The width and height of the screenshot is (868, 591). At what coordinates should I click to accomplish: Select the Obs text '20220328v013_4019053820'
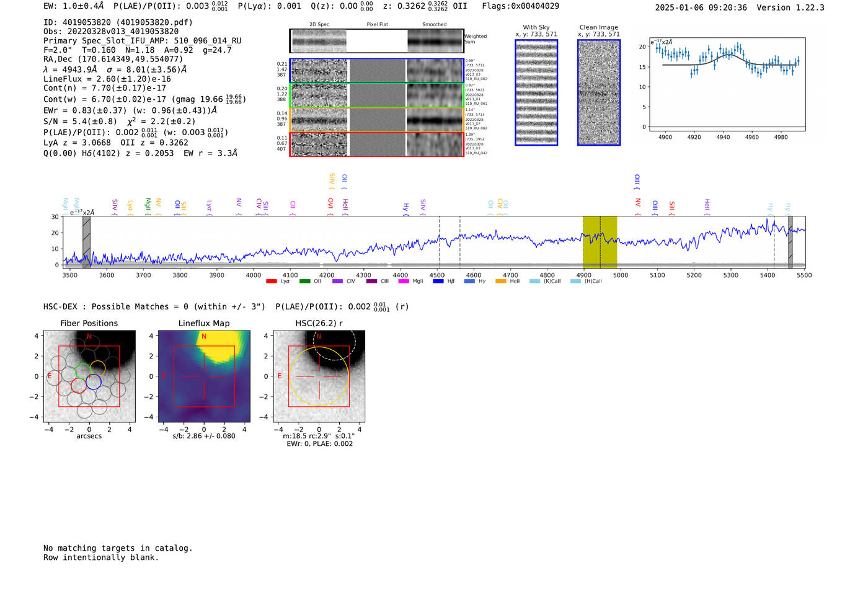coord(111,32)
